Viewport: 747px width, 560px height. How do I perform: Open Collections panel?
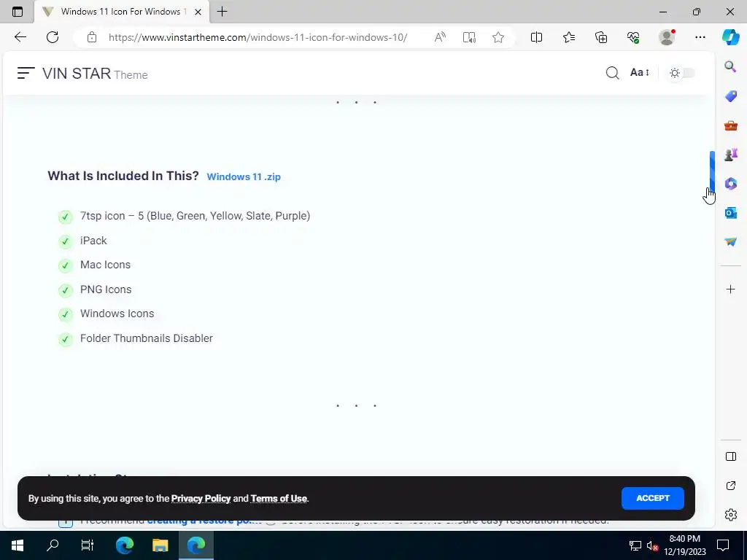pyautogui.click(x=601, y=37)
